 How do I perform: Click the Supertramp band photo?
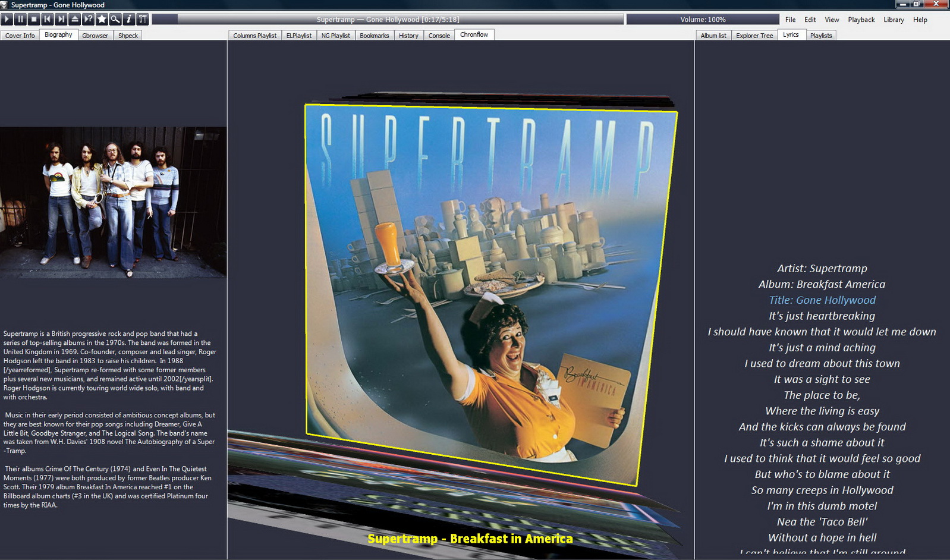(113, 202)
